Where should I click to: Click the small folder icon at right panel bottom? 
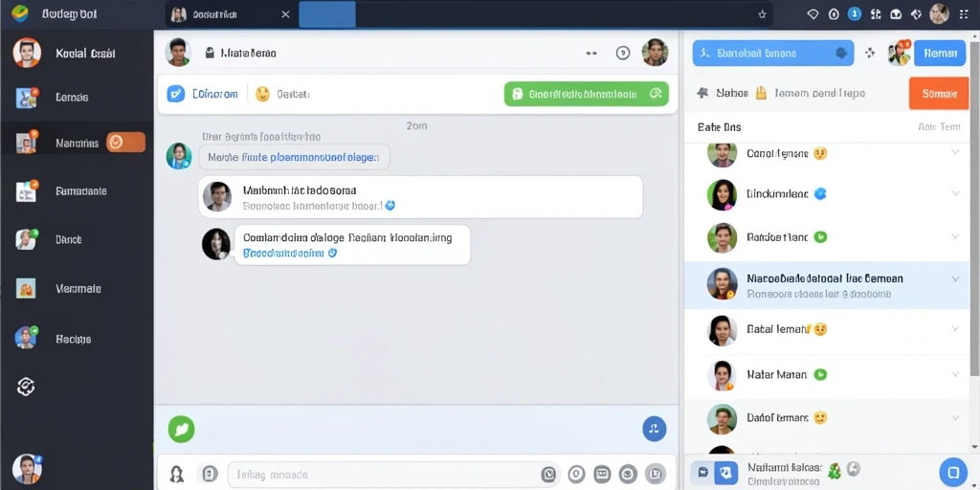tap(702, 472)
